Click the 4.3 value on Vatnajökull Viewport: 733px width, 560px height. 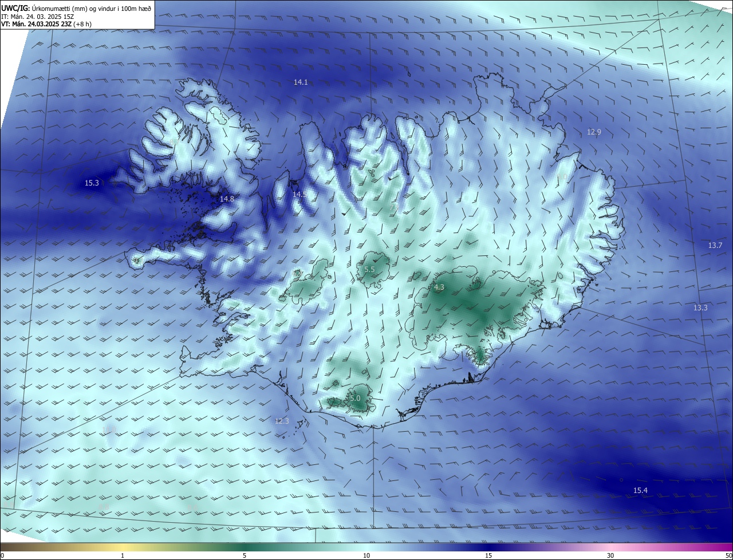(439, 287)
